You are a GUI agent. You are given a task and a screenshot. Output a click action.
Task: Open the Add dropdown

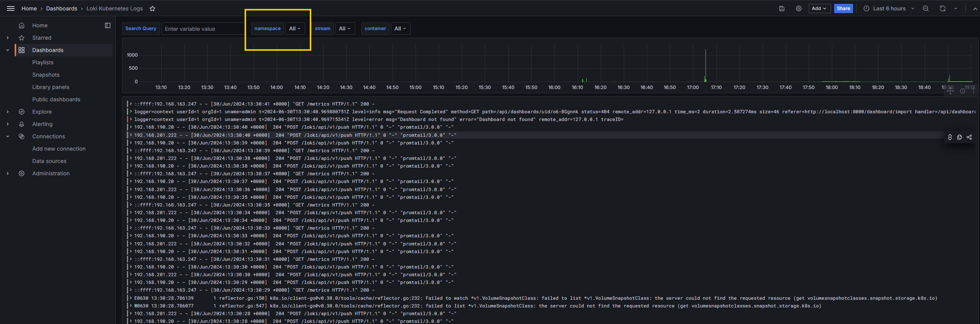pos(820,8)
